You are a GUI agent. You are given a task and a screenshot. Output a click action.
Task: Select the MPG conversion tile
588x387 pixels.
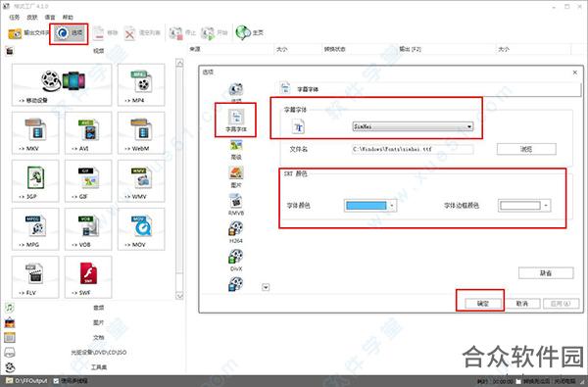35,229
